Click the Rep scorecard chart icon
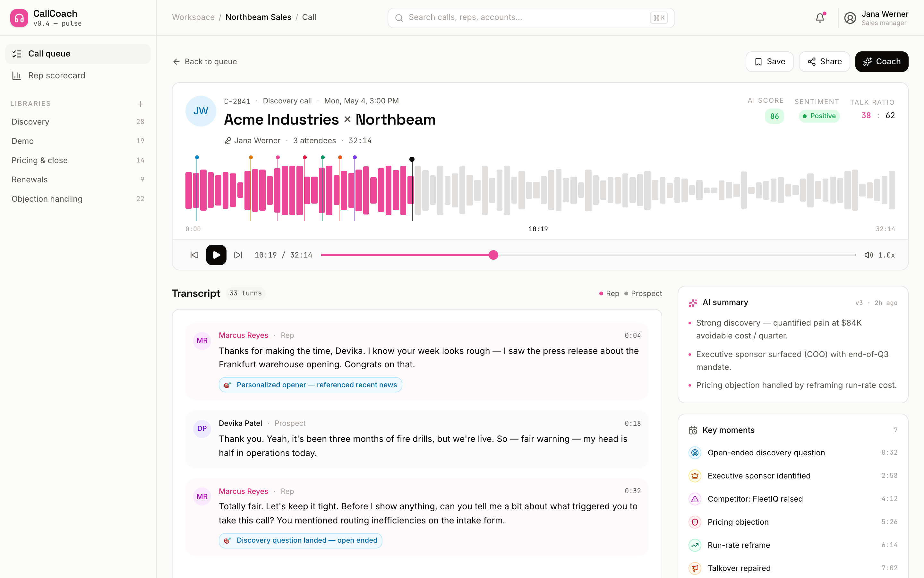 [16, 76]
